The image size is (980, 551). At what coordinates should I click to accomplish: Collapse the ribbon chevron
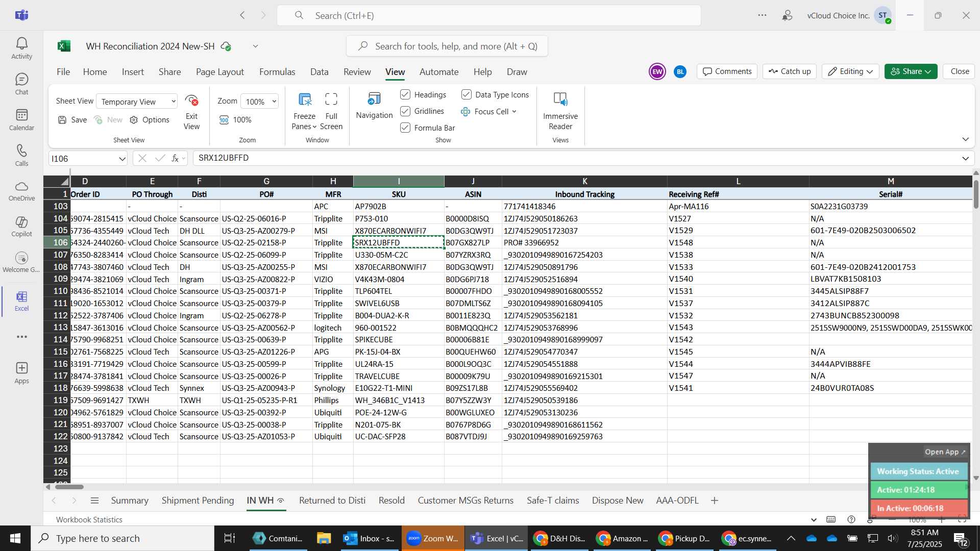[965, 139]
